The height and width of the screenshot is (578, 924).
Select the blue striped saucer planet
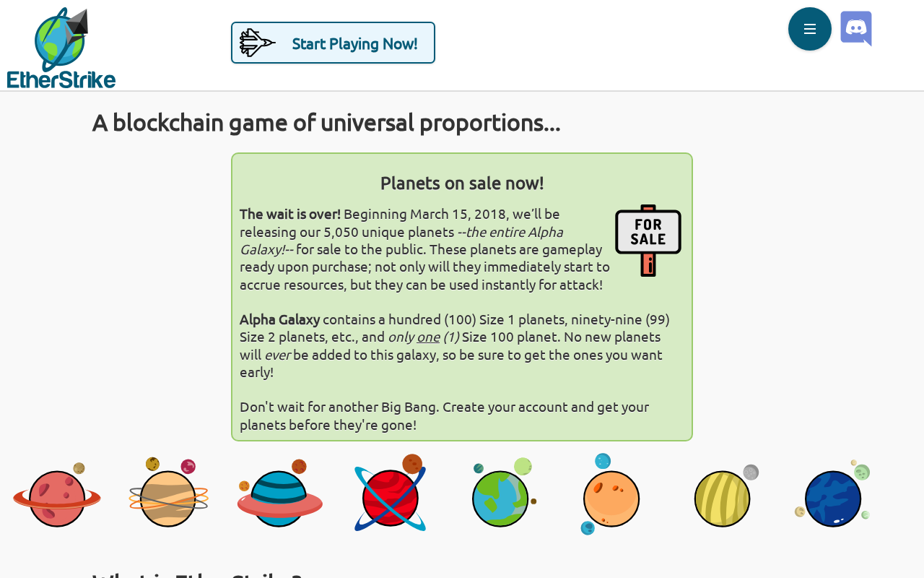(280, 493)
